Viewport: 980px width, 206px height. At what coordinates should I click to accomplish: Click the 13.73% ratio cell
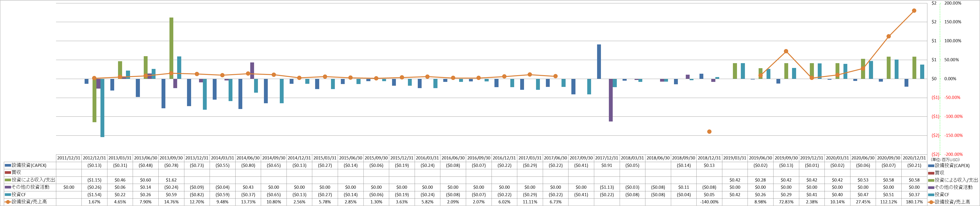coord(248,202)
